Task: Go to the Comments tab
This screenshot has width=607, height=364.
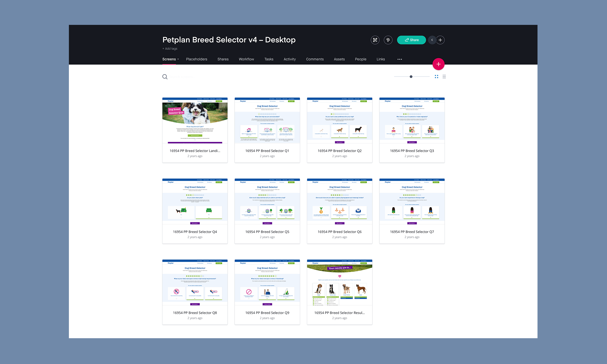Action: pos(314,59)
